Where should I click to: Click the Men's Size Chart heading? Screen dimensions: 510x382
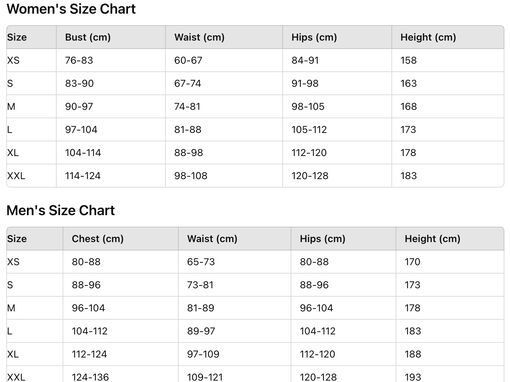tap(61, 210)
